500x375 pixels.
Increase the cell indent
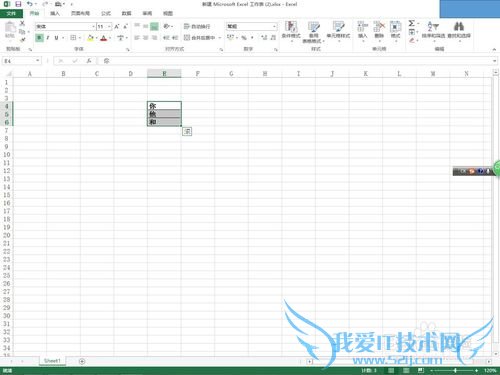coord(175,38)
